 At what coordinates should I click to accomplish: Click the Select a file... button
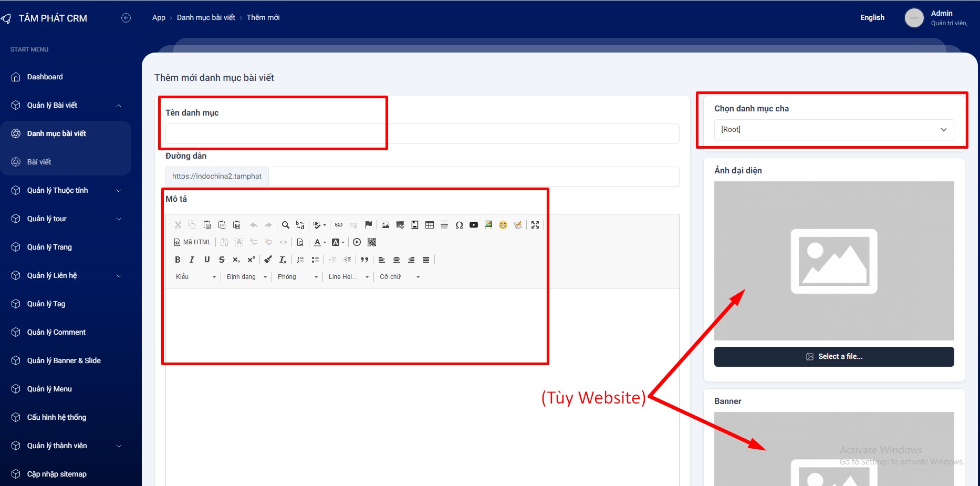(833, 357)
